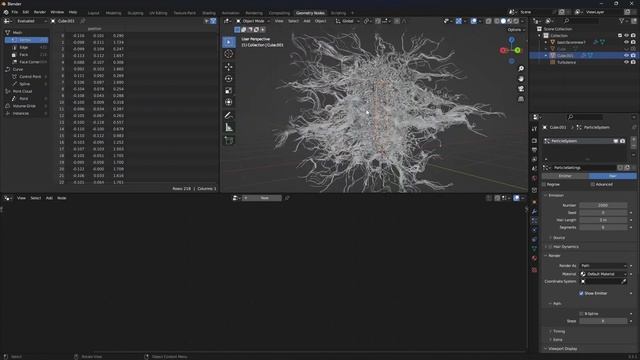Activate the Select Box tool
The height and width of the screenshot is (360, 640).
coord(229,42)
